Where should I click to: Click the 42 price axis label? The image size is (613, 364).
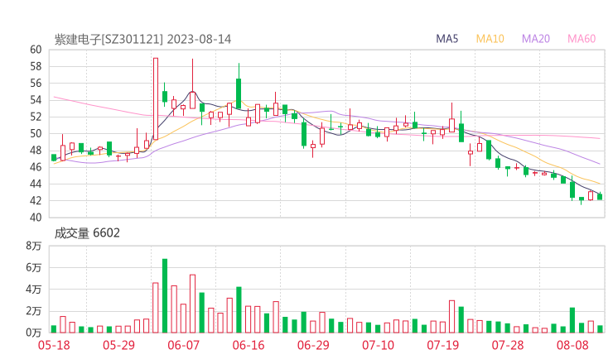(36, 201)
